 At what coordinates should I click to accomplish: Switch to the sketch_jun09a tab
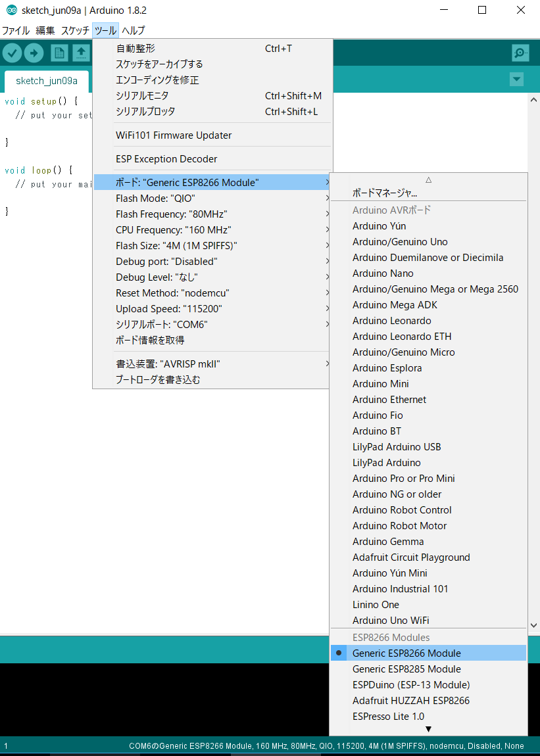(x=46, y=80)
